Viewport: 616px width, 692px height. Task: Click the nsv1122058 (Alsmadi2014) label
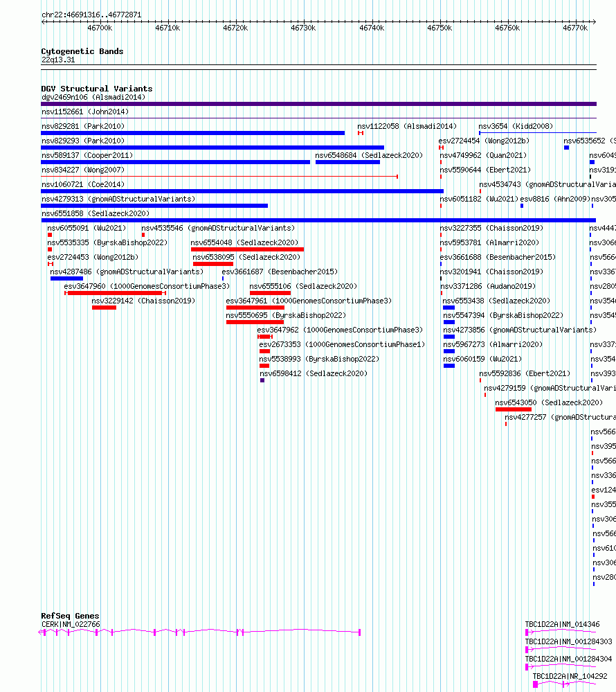tap(407, 126)
